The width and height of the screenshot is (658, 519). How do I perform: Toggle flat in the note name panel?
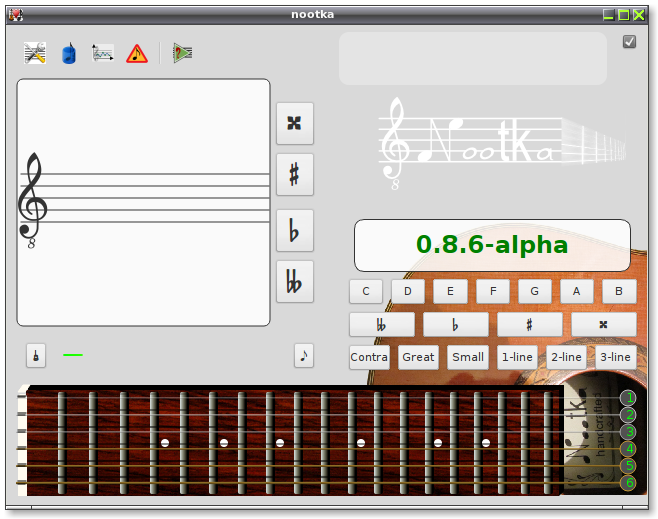(456, 324)
